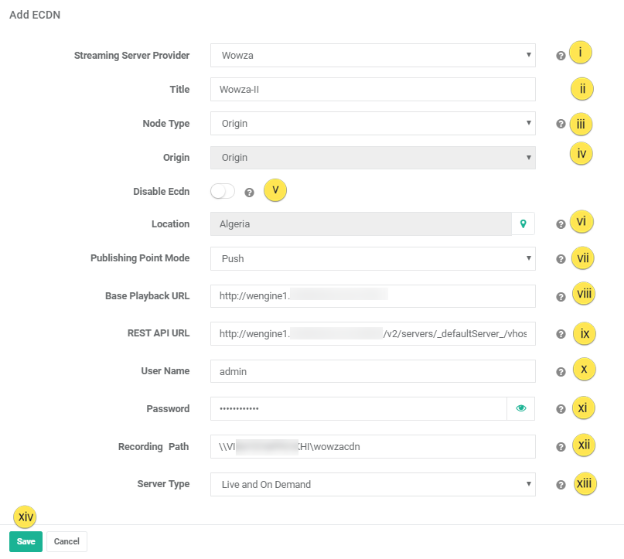The height and width of the screenshot is (559, 624).
Task: Open the Publishing Point Mode dropdown
Action: tap(372, 258)
